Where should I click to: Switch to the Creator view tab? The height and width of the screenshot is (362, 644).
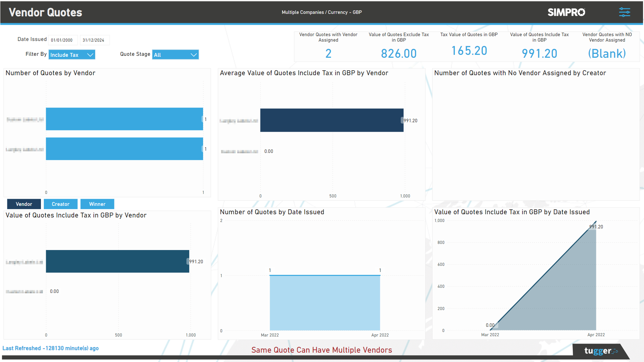61,204
